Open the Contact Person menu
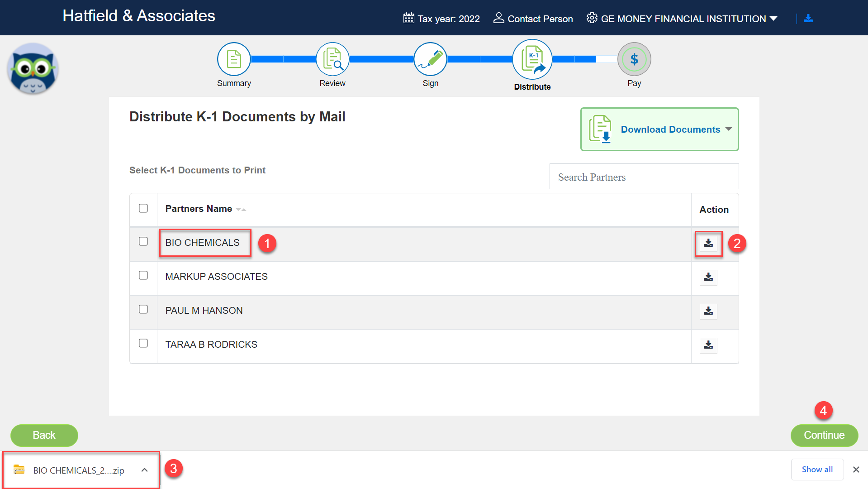 click(x=533, y=19)
